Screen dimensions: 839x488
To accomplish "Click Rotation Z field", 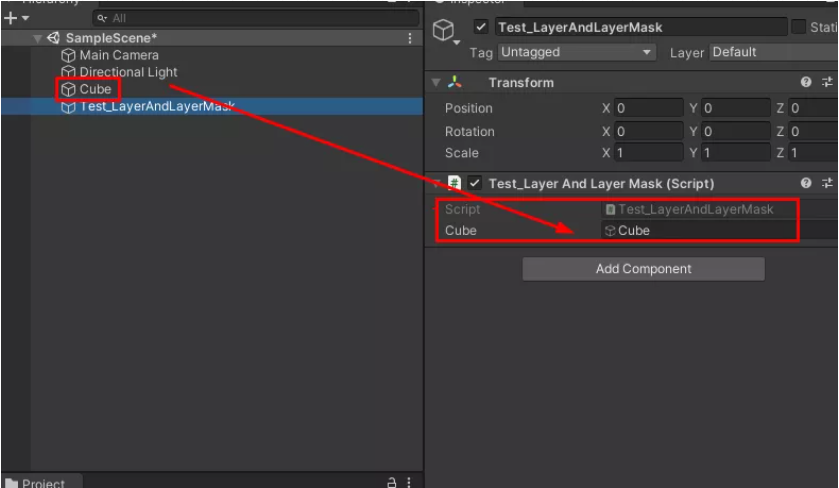I will (x=813, y=131).
